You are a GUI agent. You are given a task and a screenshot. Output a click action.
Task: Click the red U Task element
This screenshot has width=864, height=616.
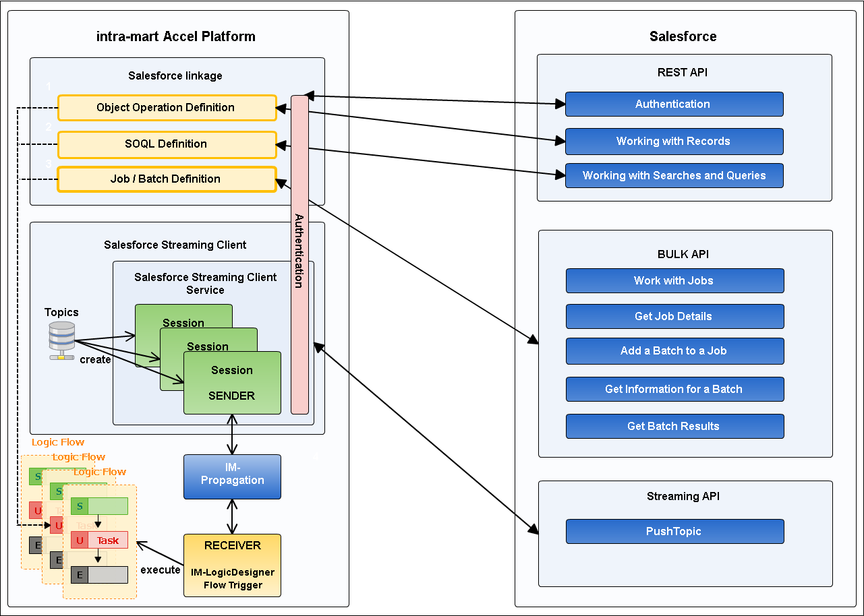(x=99, y=540)
